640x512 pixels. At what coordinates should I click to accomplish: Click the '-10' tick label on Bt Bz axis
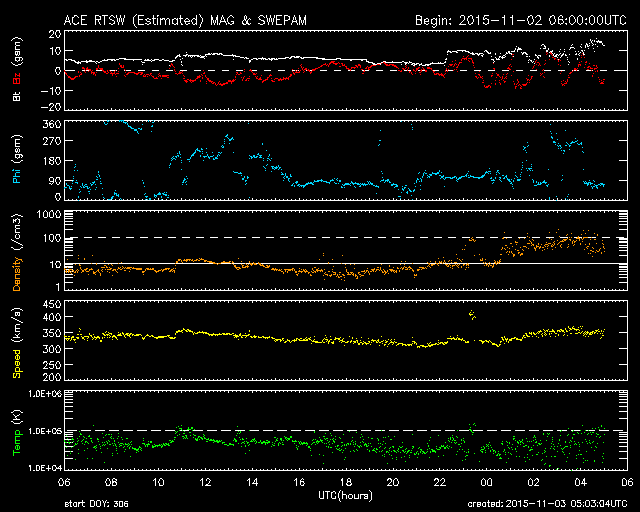[x=51, y=91]
